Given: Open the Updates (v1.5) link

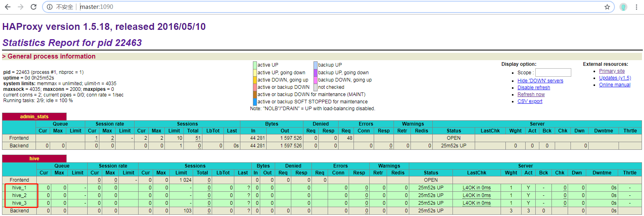Looking at the screenshot, I should point(615,78).
